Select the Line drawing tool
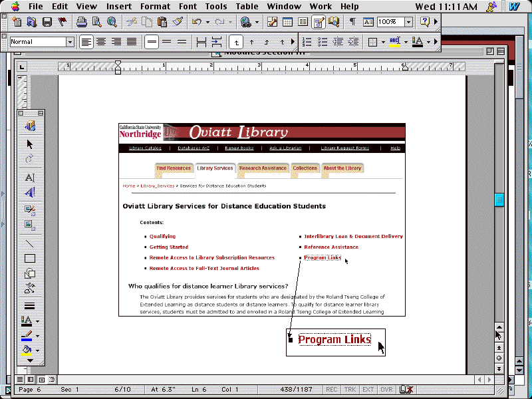This screenshot has height=399, width=532. click(30, 243)
